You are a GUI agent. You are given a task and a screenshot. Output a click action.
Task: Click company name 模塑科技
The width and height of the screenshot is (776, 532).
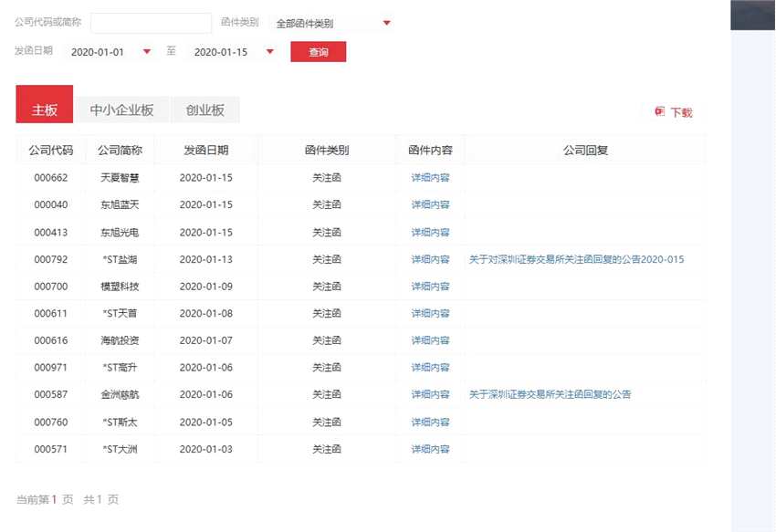pos(120,287)
